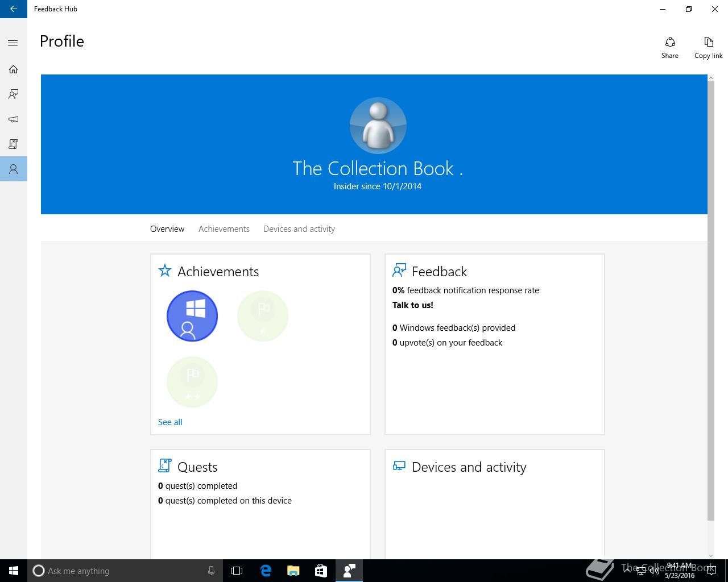The width and height of the screenshot is (728, 582).
Task: Launch Microsoft Edge from taskbar
Action: point(266,571)
